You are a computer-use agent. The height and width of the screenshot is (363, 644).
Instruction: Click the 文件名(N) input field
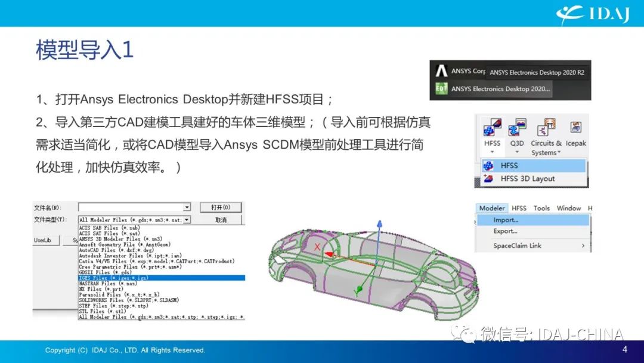point(131,207)
